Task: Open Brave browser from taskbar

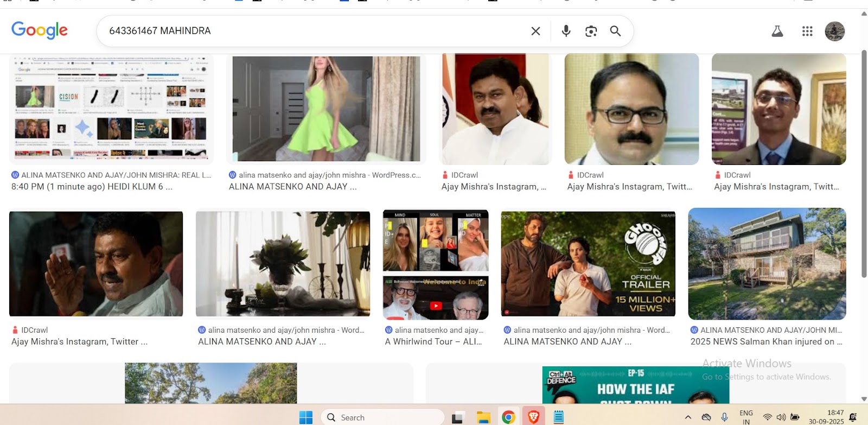Action: pyautogui.click(x=533, y=417)
